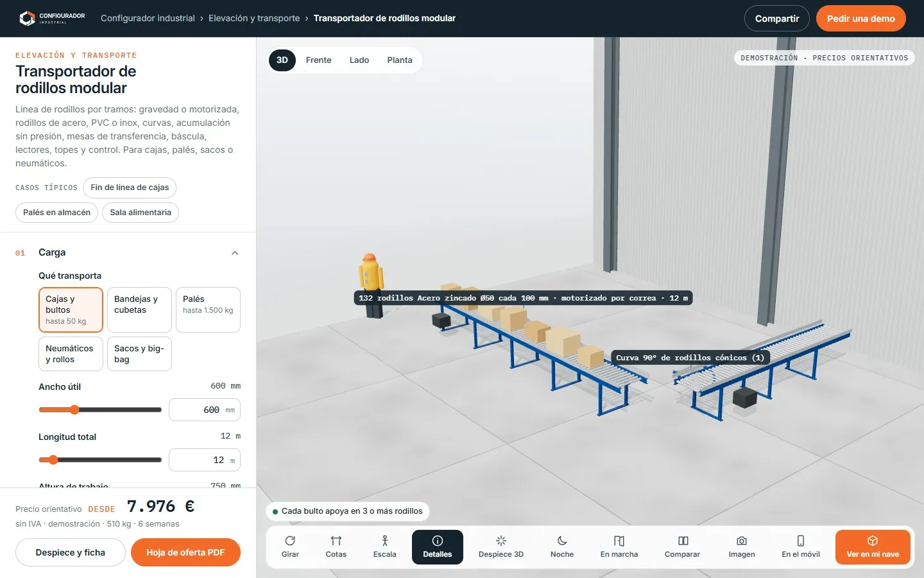Click the Demostración precios orientativos badge
The height and width of the screenshot is (578, 924).
(x=825, y=58)
